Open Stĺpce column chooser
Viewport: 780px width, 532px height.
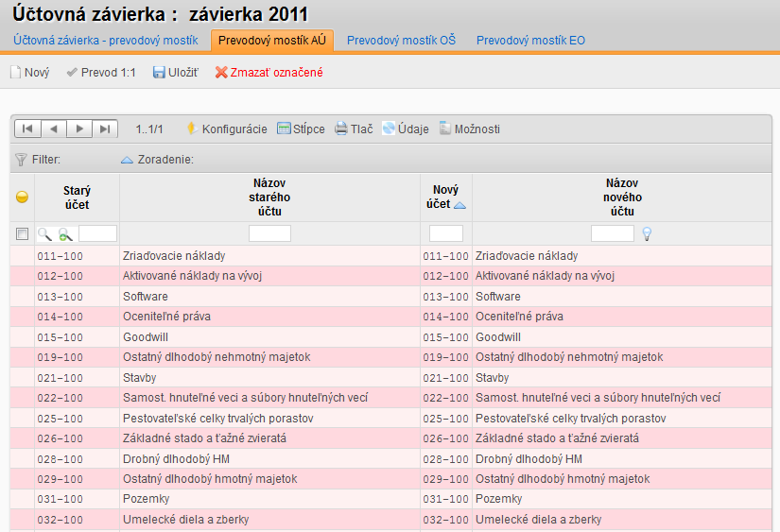pos(301,129)
